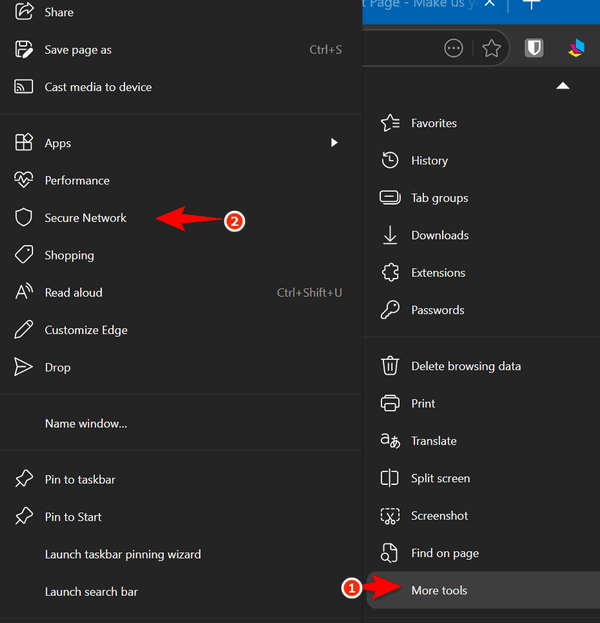Viewport: 600px width, 623px height.
Task: Select Launch search bar entry
Action: point(91,592)
